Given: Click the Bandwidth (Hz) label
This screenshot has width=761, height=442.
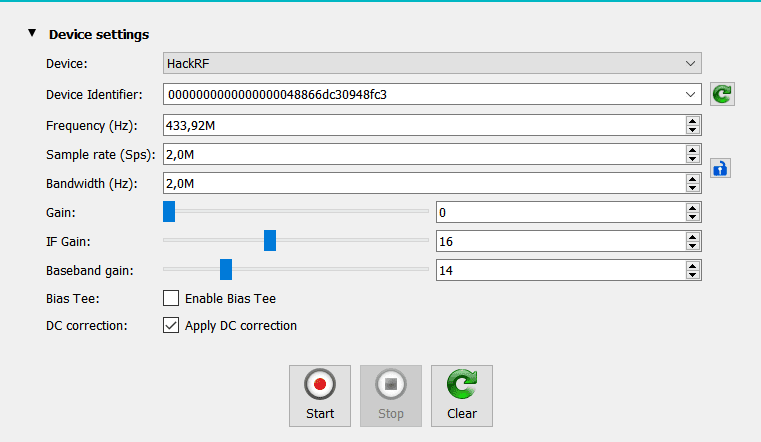Looking at the screenshot, I should pos(92,183).
